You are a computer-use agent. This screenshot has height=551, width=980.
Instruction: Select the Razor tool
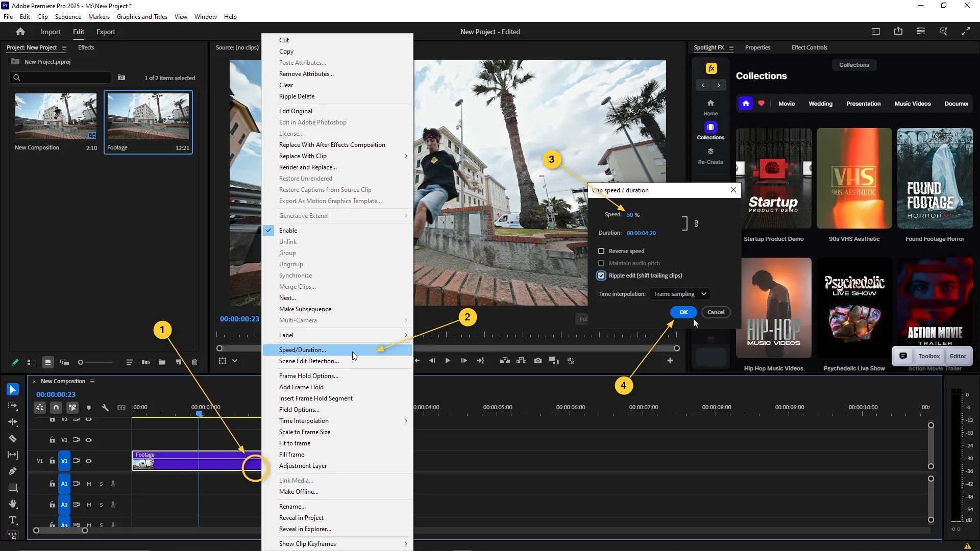coord(13,439)
